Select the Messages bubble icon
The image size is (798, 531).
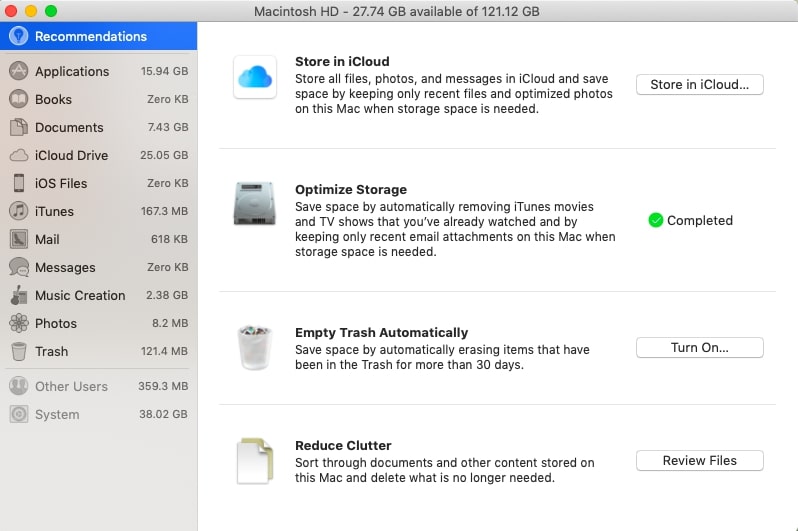pyautogui.click(x=19, y=267)
